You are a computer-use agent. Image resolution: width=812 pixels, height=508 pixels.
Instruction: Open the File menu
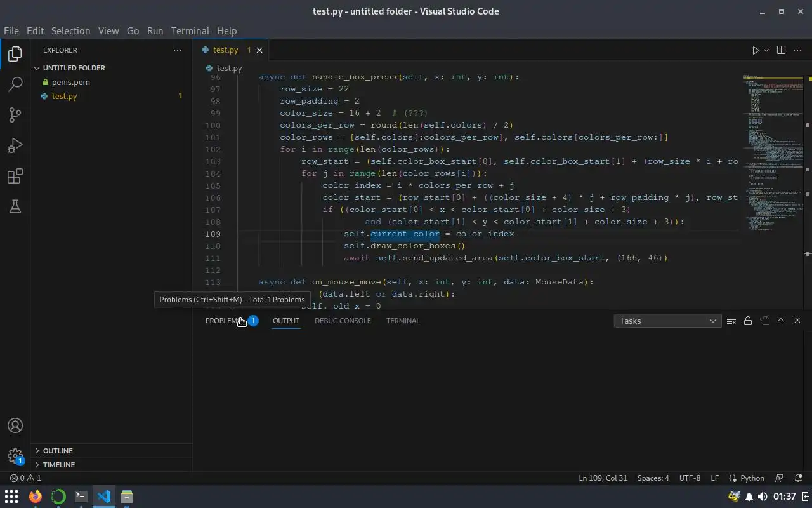[x=11, y=30]
